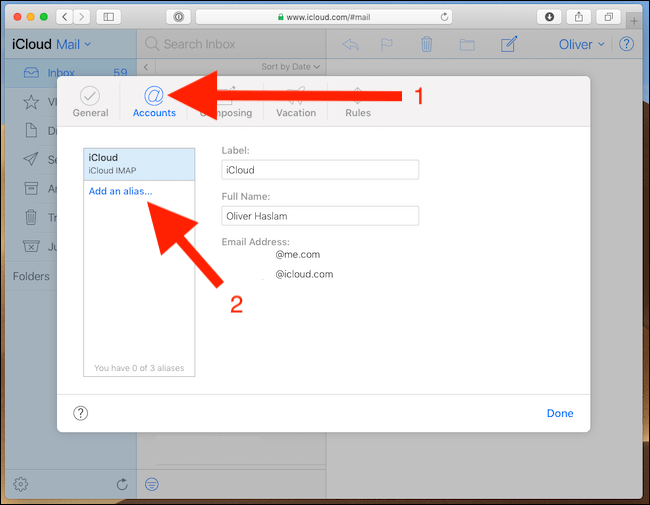Click Safari's share button
The image size is (650, 505).
(x=579, y=17)
